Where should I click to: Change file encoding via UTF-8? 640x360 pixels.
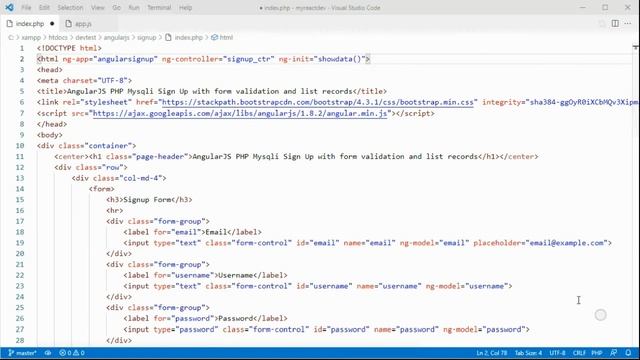[x=558, y=353]
